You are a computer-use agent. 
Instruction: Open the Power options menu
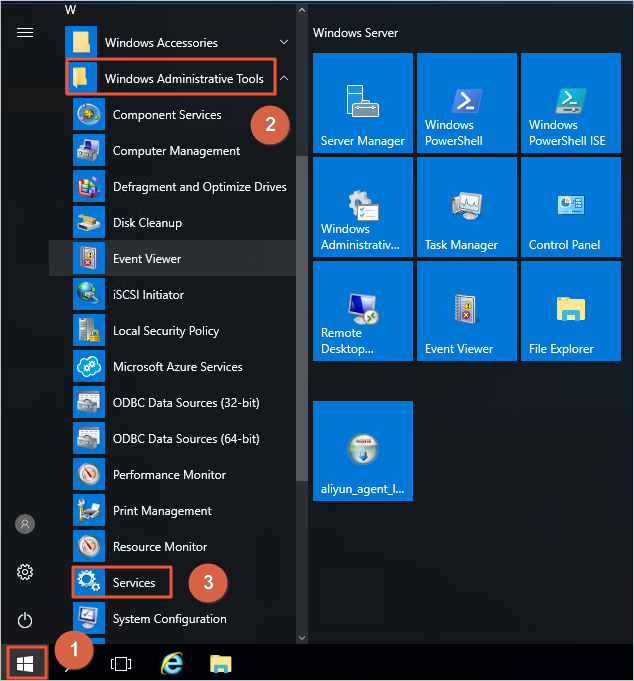pyautogui.click(x=25, y=620)
